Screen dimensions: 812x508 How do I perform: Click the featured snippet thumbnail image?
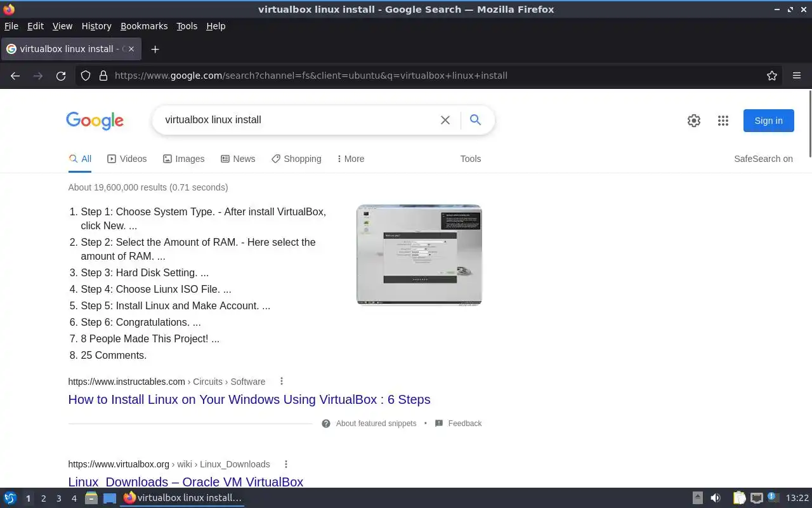tap(419, 255)
